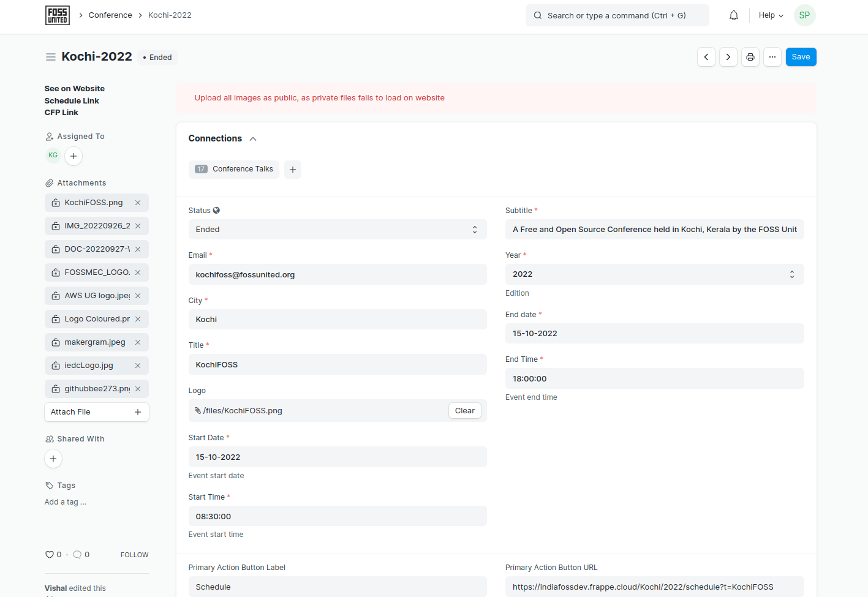Edit the City field
868x597 pixels.
click(338, 320)
